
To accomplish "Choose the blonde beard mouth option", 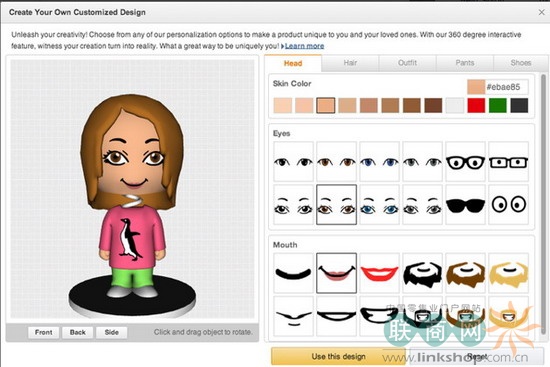I will coord(509,273).
